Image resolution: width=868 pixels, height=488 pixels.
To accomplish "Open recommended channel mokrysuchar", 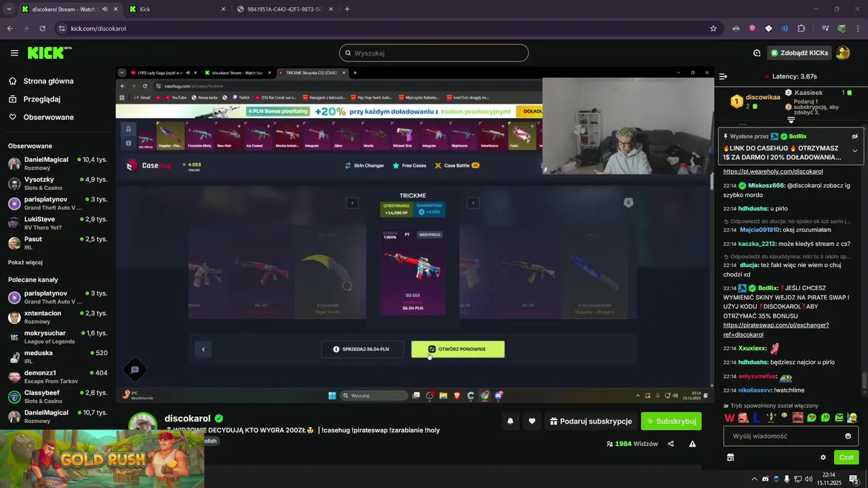I will (x=58, y=337).
